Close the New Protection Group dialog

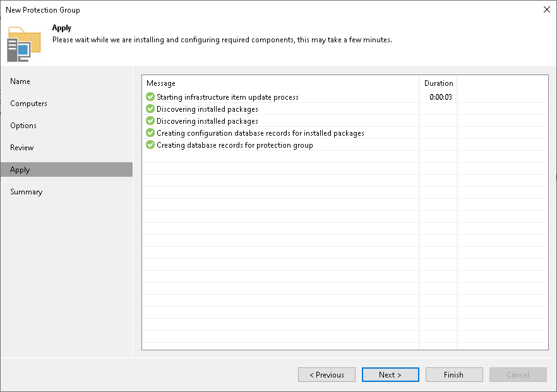tap(547, 9)
